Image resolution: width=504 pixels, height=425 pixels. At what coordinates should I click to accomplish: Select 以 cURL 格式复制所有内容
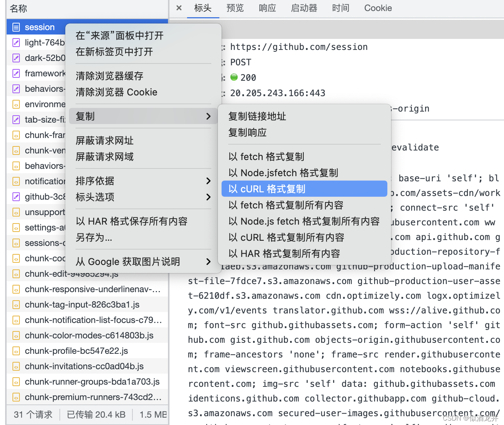click(x=304, y=237)
